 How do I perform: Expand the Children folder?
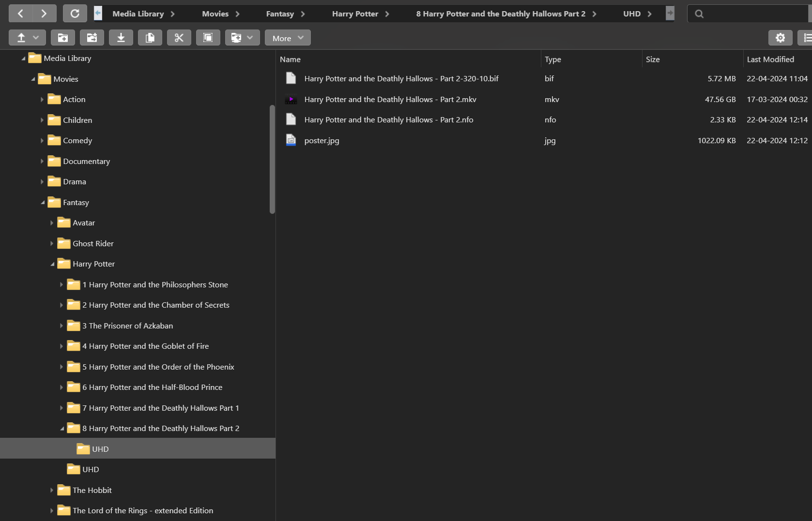click(x=42, y=120)
